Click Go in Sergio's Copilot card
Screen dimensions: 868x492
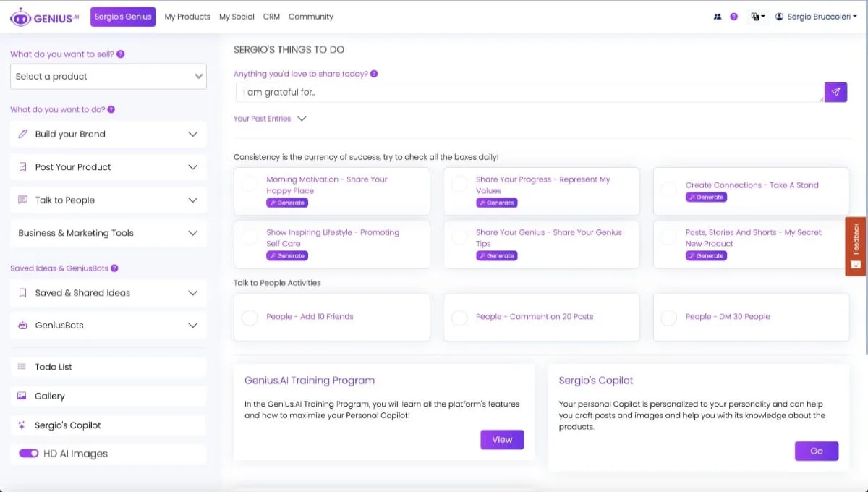coord(817,451)
